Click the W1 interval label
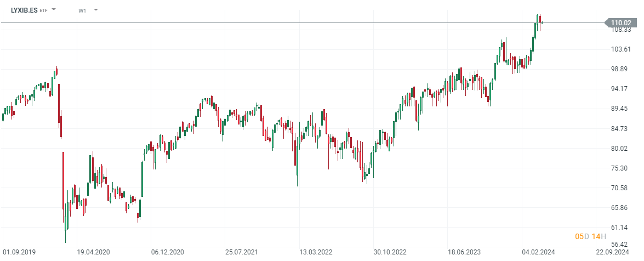This screenshot has height=261, width=644. [82, 10]
